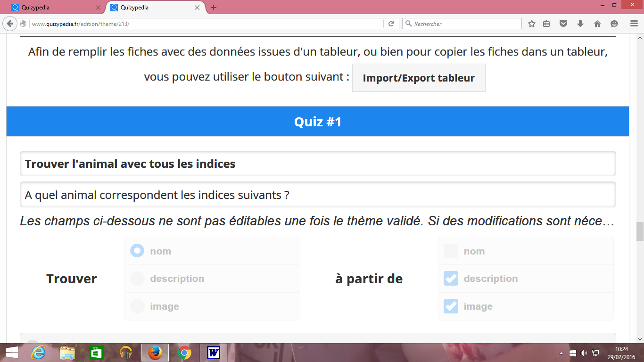Reload the page with the refresh icon
Screen dimensions: 644x362
pyautogui.click(x=391, y=24)
